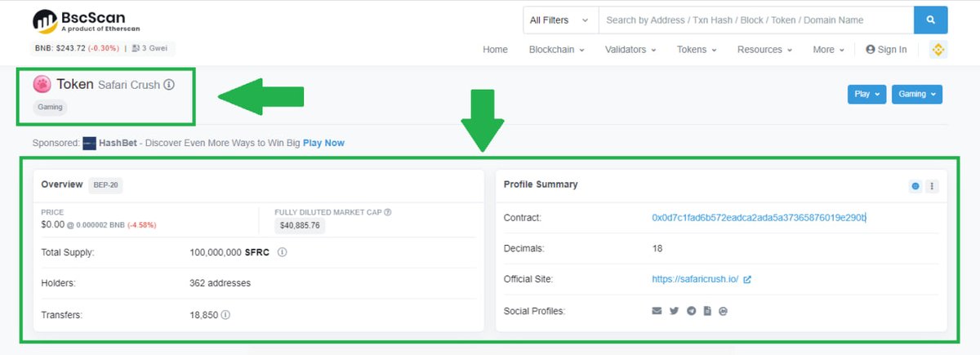The width and height of the screenshot is (980, 355).
Task: Click the Play Now sponsored link
Action: 323,143
